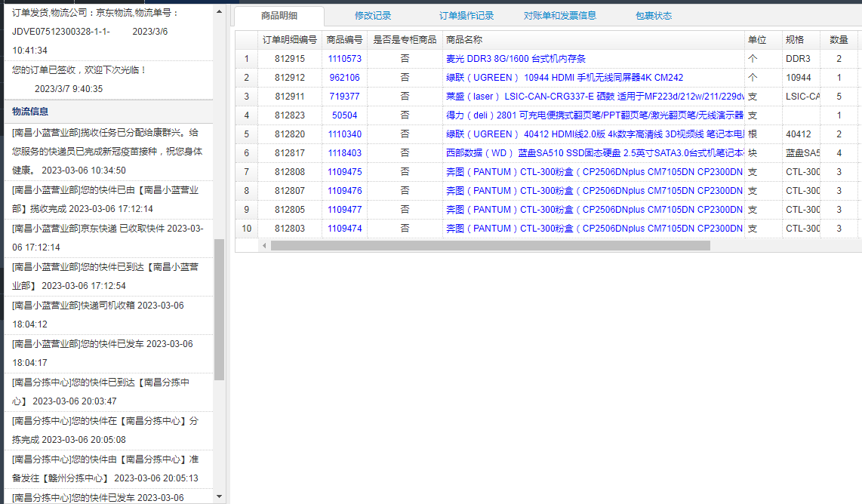Open PANTUM CTL-300粉盒 link in row 812805
Screen dimensions: 862x504
pyautogui.click(x=595, y=210)
